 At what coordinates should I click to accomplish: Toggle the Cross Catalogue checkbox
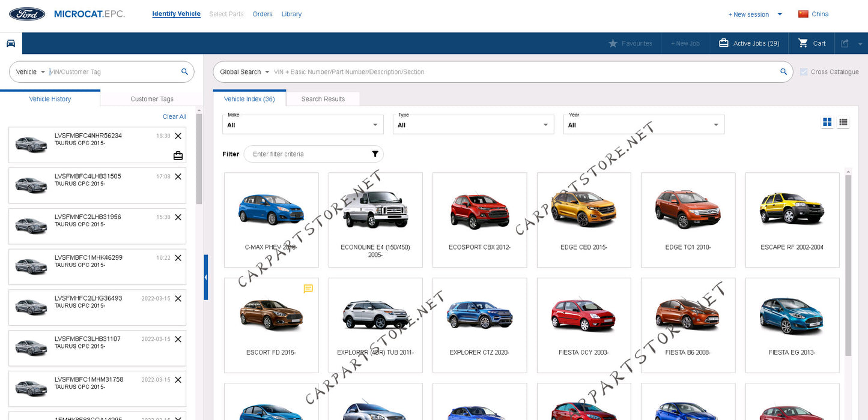coord(804,72)
